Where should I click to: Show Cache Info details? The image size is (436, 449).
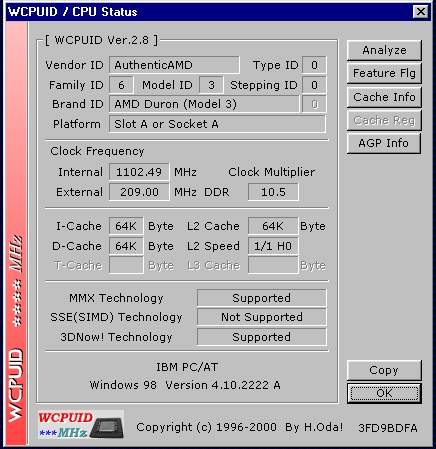[x=384, y=97]
